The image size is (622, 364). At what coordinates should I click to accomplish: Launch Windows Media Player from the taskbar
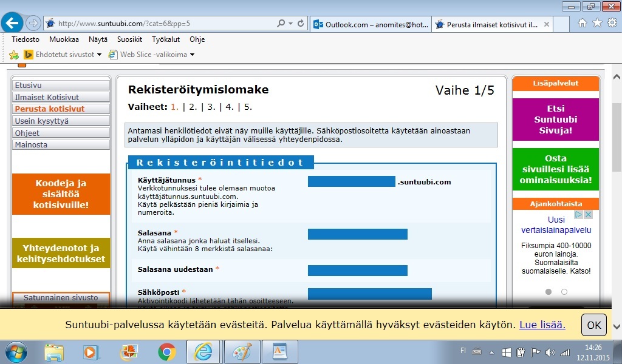point(91,352)
